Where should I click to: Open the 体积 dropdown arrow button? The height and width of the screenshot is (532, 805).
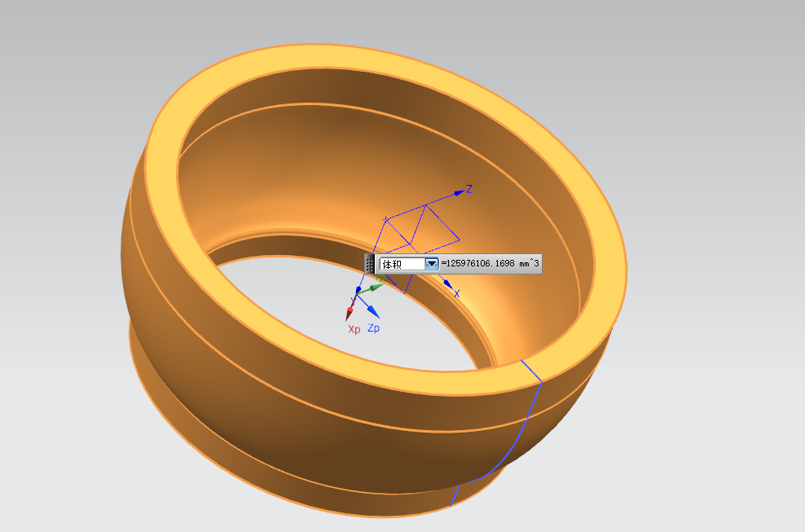click(x=432, y=264)
